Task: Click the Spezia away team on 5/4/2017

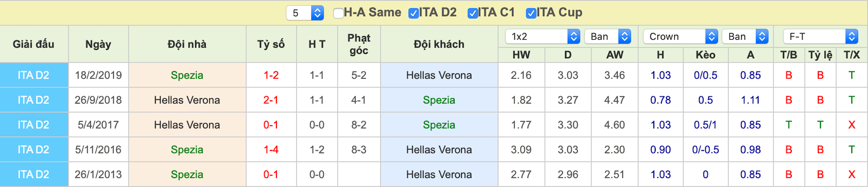Action: click(439, 125)
